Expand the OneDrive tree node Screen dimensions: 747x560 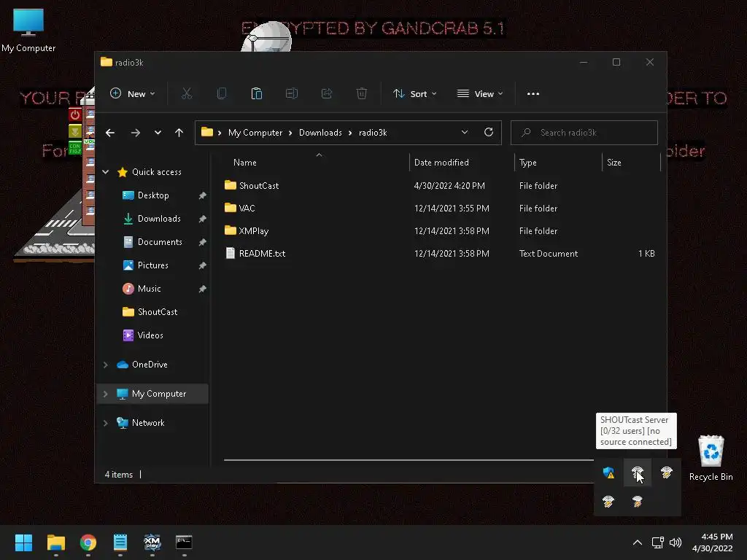(x=105, y=365)
